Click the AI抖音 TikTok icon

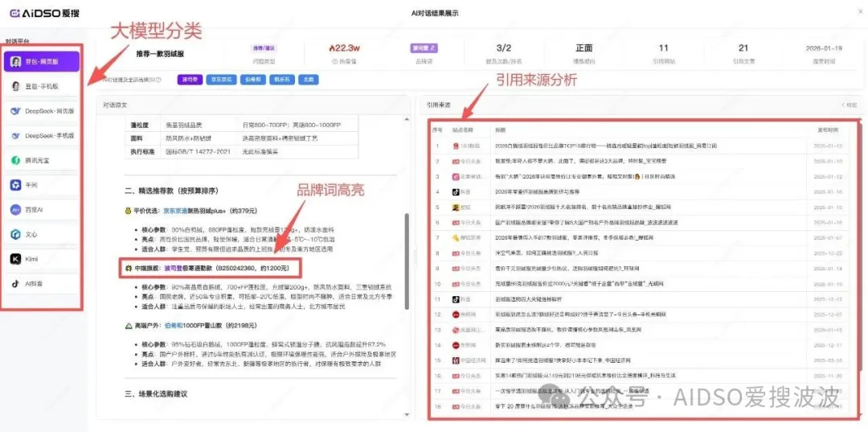coord(16,283)
